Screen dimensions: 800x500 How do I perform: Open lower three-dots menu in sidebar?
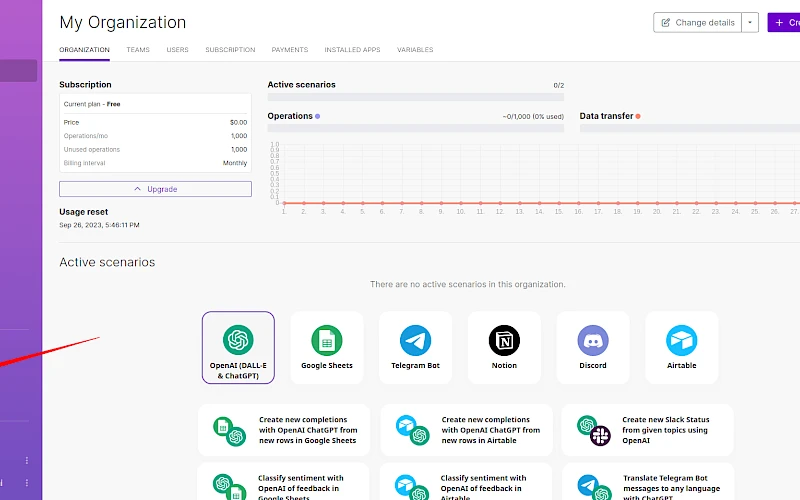coord(27,483)
